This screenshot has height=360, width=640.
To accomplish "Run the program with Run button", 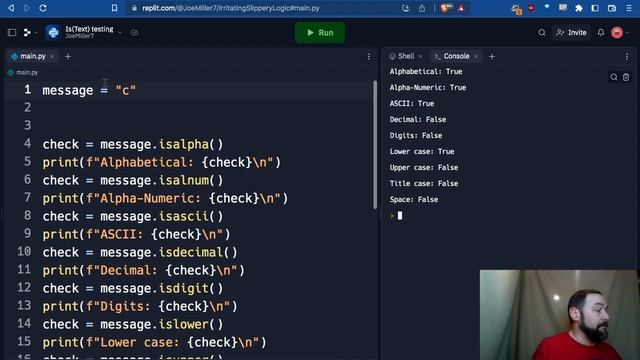I will (x=320, y=33).
